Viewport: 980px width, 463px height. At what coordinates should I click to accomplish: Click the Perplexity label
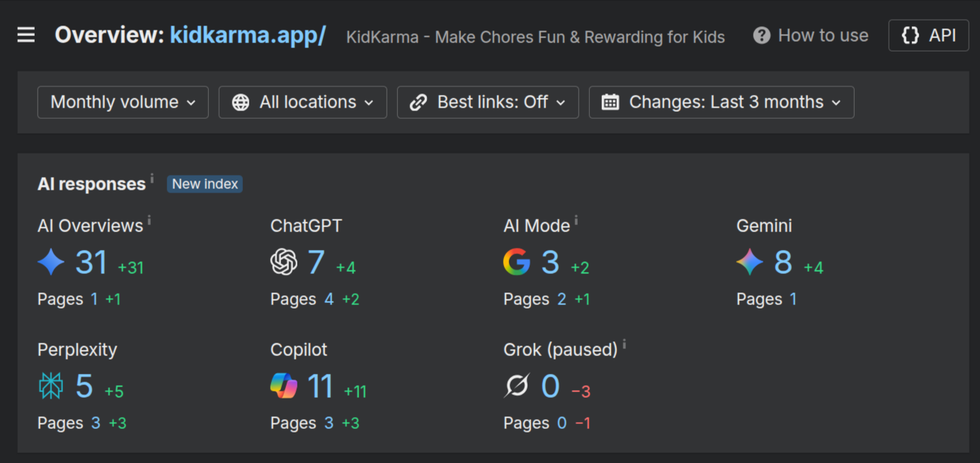tap(77, 350)
